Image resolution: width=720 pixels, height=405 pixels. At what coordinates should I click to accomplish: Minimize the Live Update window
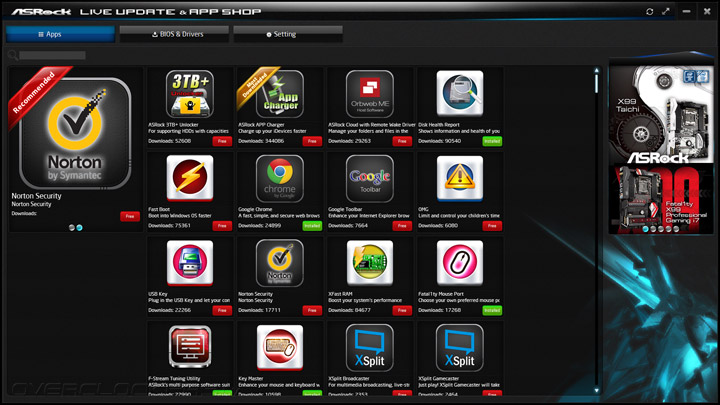pos(686,11)
